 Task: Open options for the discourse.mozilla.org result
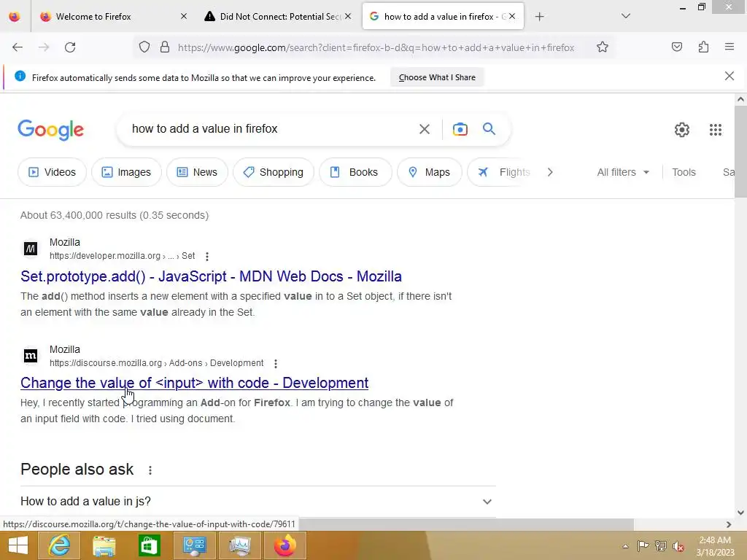tap(275, 364)
